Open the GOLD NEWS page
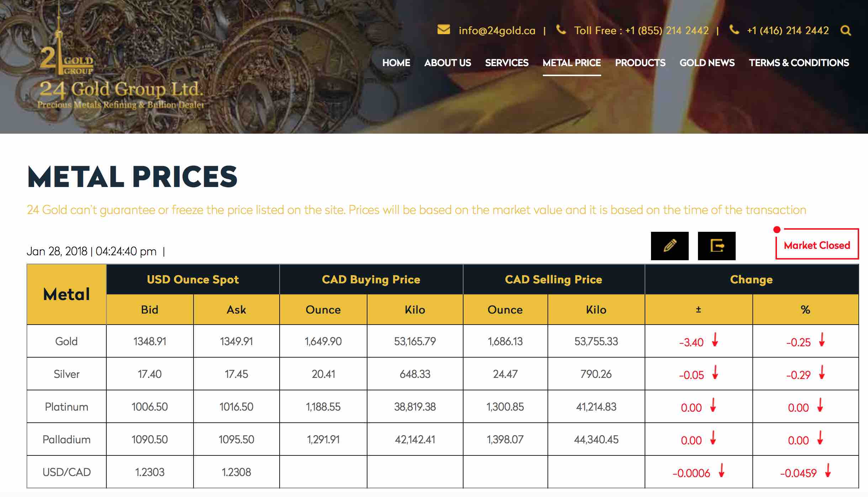This screenshot has width=868, height=497. pyautogui.click(x=707, y=63)
